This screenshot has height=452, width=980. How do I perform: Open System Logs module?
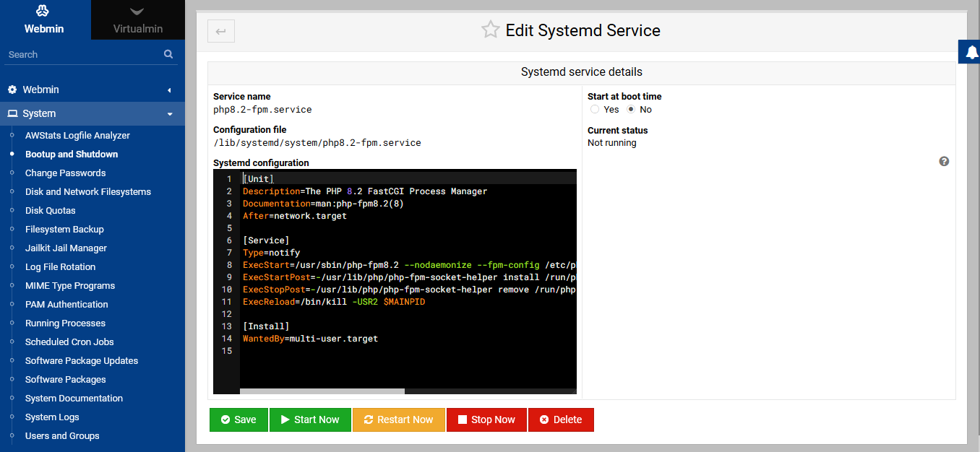click(52, 417)
